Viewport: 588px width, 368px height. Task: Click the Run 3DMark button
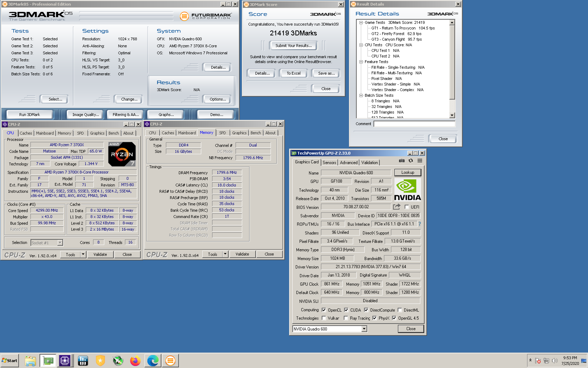pos(30,115)
